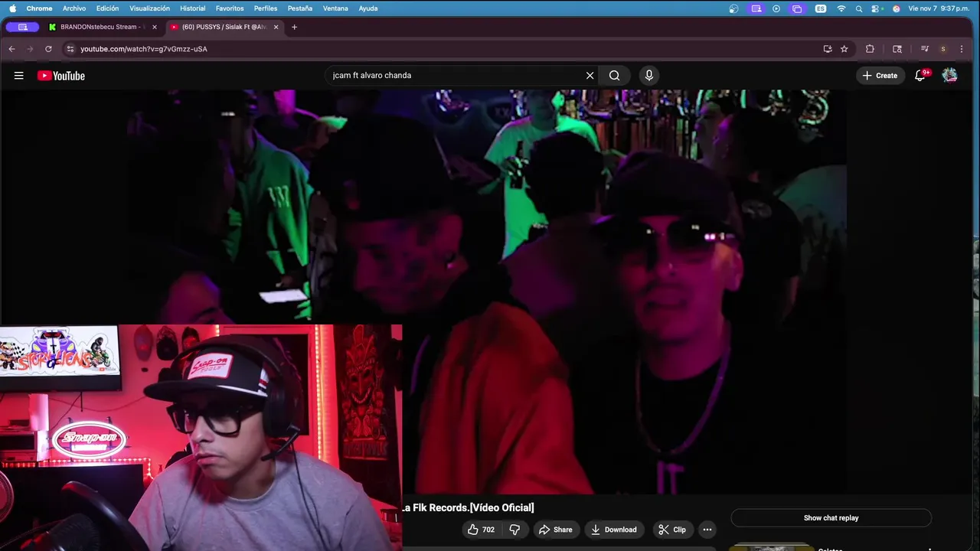Open the Chrome profile S avatar
Image resolution: width=980 pixels, height=551 pixels.
click(x=943, y=49)
